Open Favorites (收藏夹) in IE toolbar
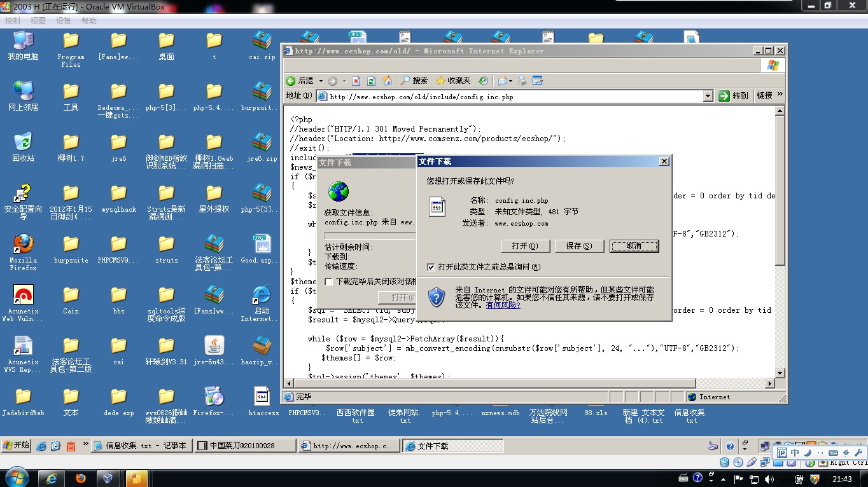This screenshot has height=487, width=868. click(x=453, y=81)
